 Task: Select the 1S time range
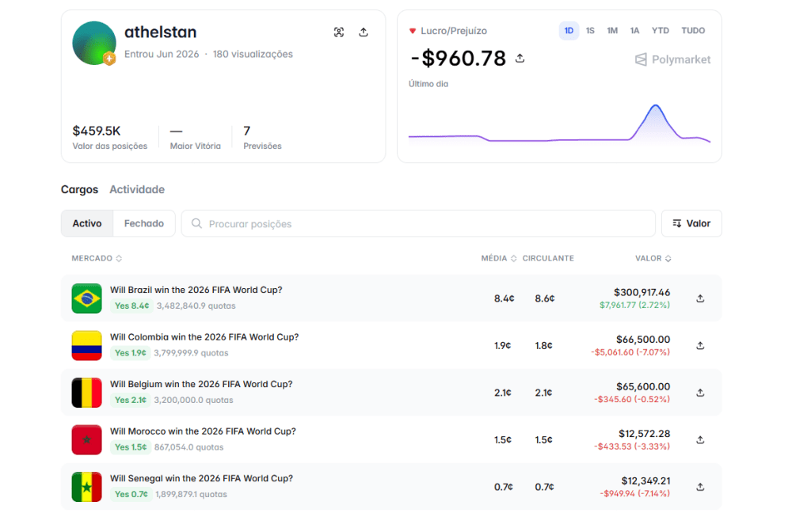point(590,31)
